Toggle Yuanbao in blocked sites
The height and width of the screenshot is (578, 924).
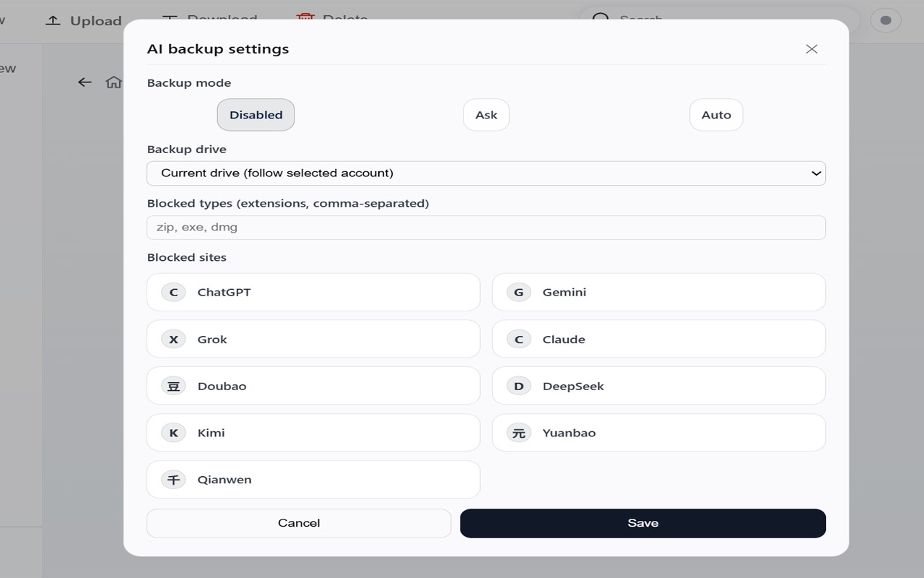tap(659, 433)
